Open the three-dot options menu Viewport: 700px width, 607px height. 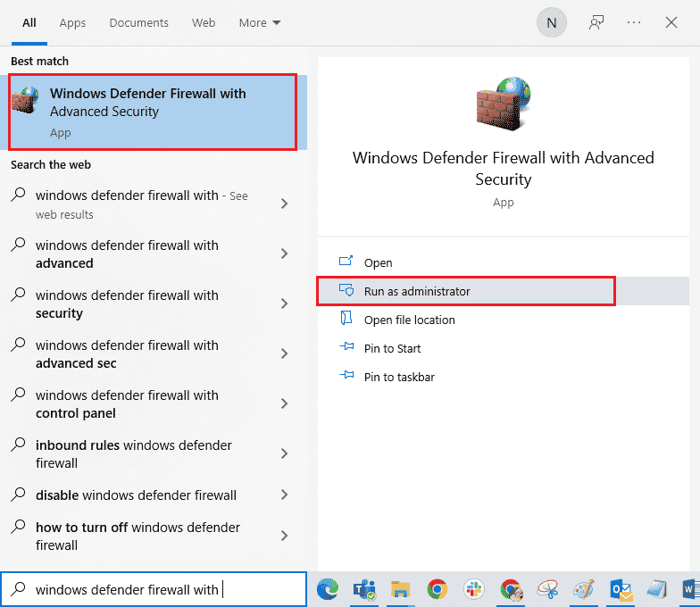[634, 22]
